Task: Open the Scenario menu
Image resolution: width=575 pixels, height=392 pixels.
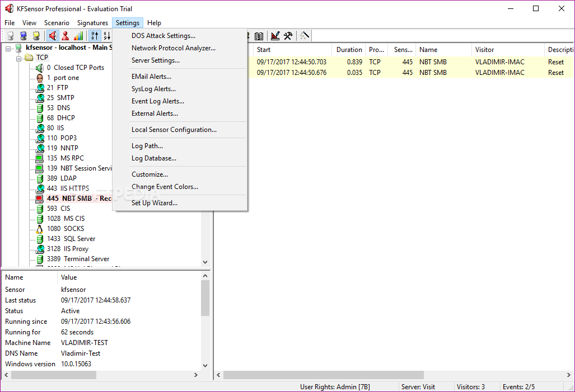Action: tap(57, 23)
